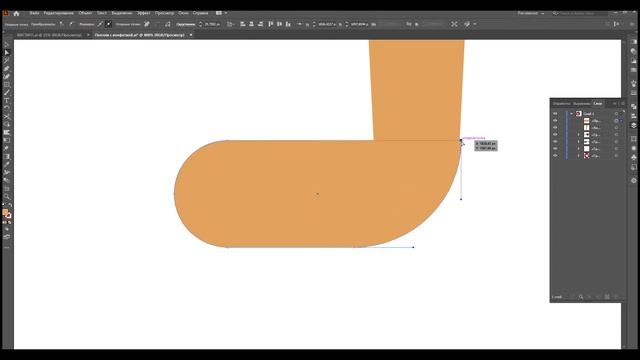Cut path at selected anchor points icon
Screen dimensions: 640x360
pyautogui.click(x=167, y=24)
